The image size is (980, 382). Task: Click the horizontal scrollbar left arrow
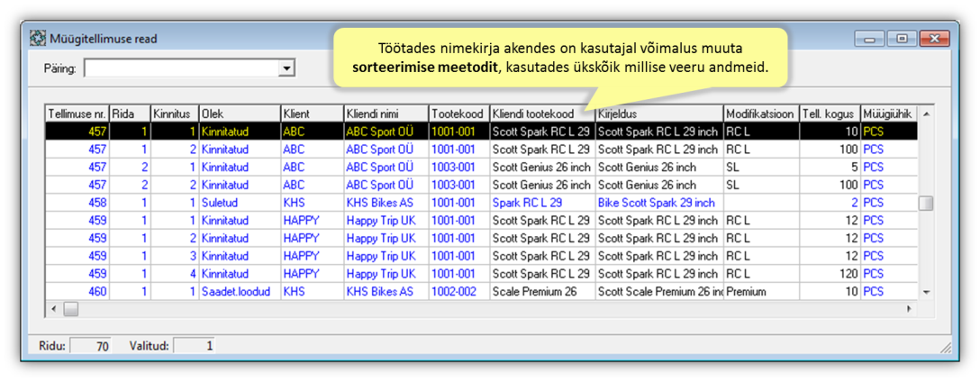point(54,309)
